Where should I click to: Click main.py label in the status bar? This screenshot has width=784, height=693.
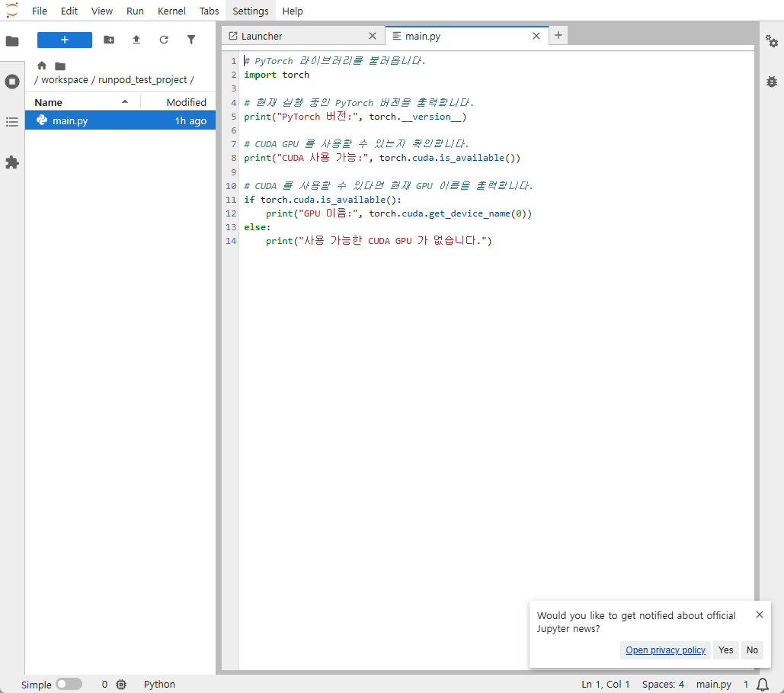pos(714,684)
